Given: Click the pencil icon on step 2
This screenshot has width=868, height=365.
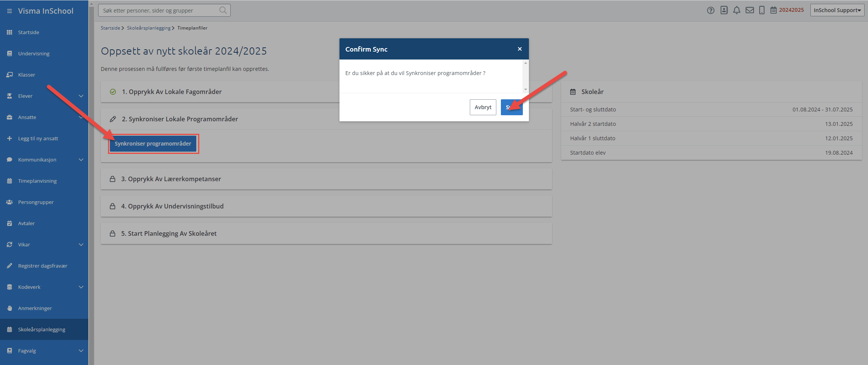Looking at the screenshot, I should click(113, 119).
